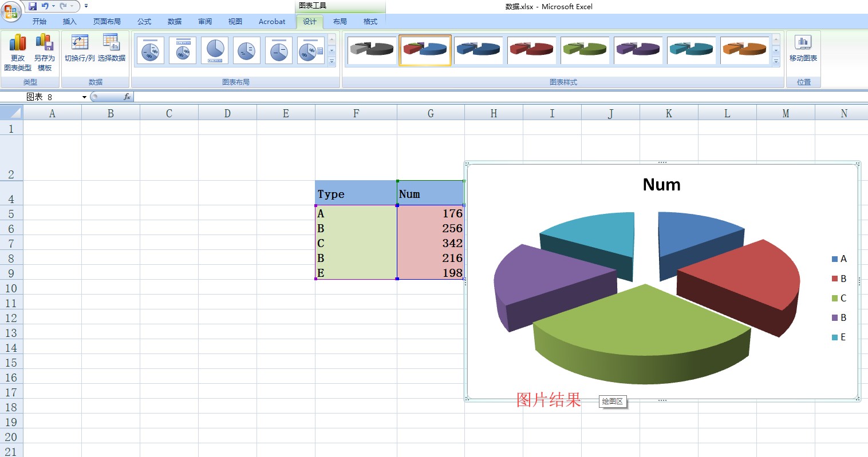This screenshot has width=868, height=457.
Task: Click the Num header cell
Action: click(x=431, y=193)
